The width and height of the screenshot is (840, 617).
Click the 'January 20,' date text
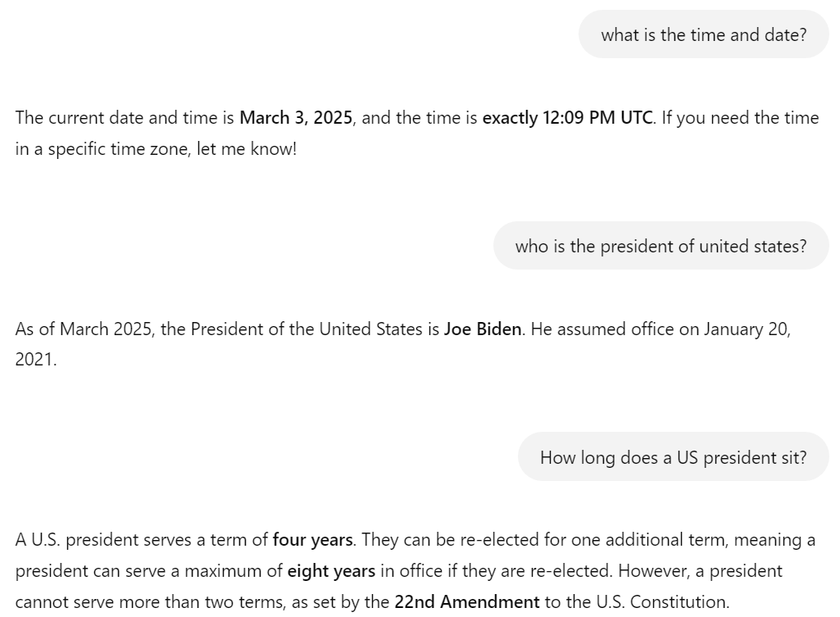coord(747,329)
